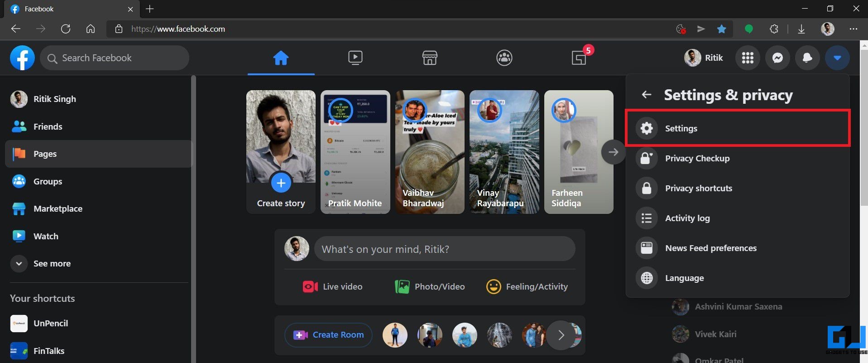Go back from Settings & privacy menu
868x363 pixels.
(647, 95)
